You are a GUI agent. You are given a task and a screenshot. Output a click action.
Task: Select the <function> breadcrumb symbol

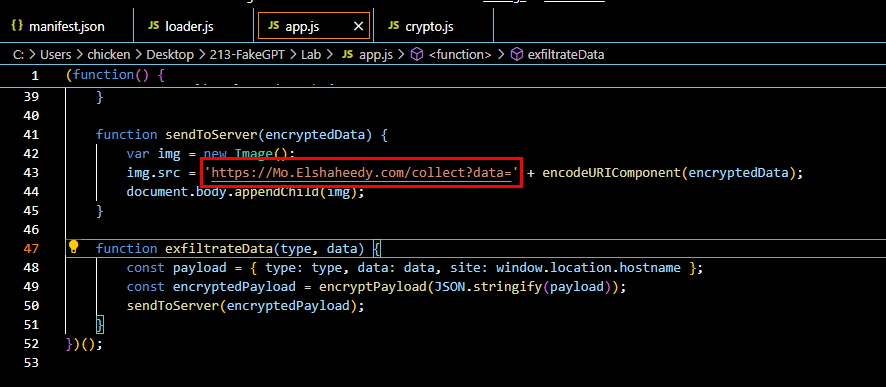(460, 55)
